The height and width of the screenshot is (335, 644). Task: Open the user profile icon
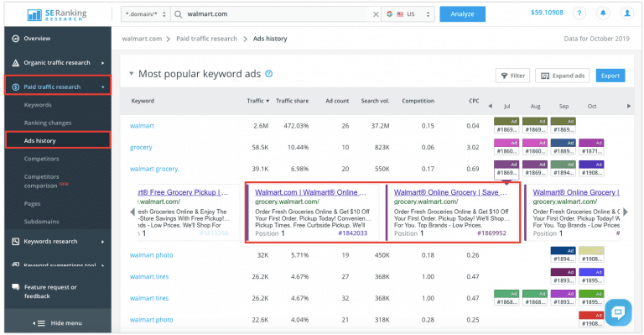pyautogui.click(x=627, y=13)
